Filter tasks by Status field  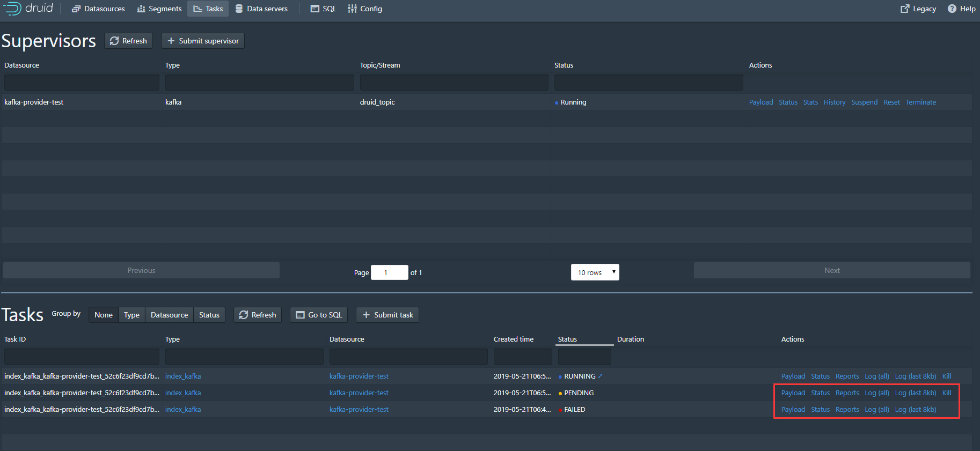pos(584,357)
